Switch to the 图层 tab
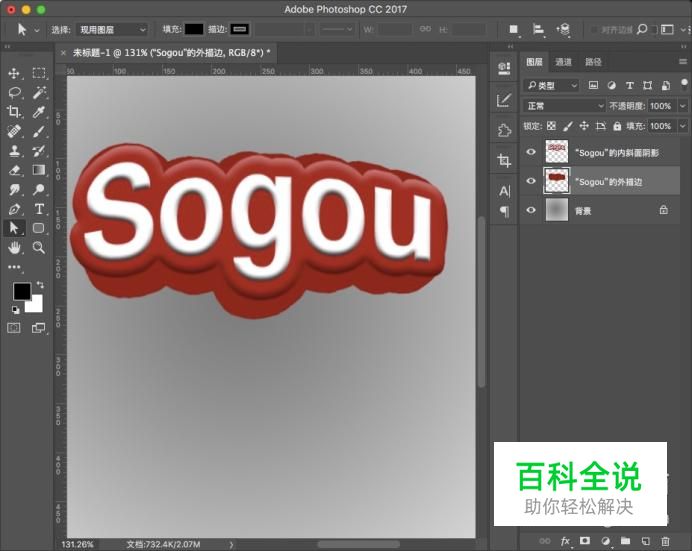This screenshot has height=551, width=692. tap(534, 62)
